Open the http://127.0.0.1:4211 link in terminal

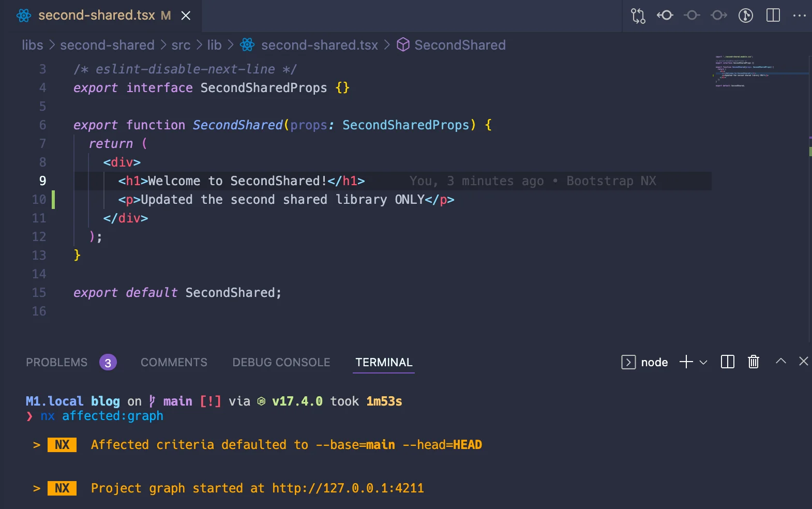pyautogui.click(x=348, y=488)
